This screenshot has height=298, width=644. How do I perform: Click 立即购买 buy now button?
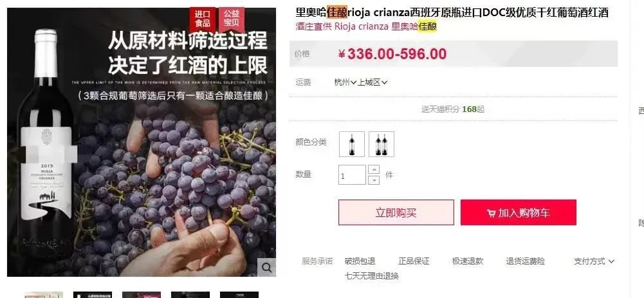pyautogui.click(x=396, y=212)
